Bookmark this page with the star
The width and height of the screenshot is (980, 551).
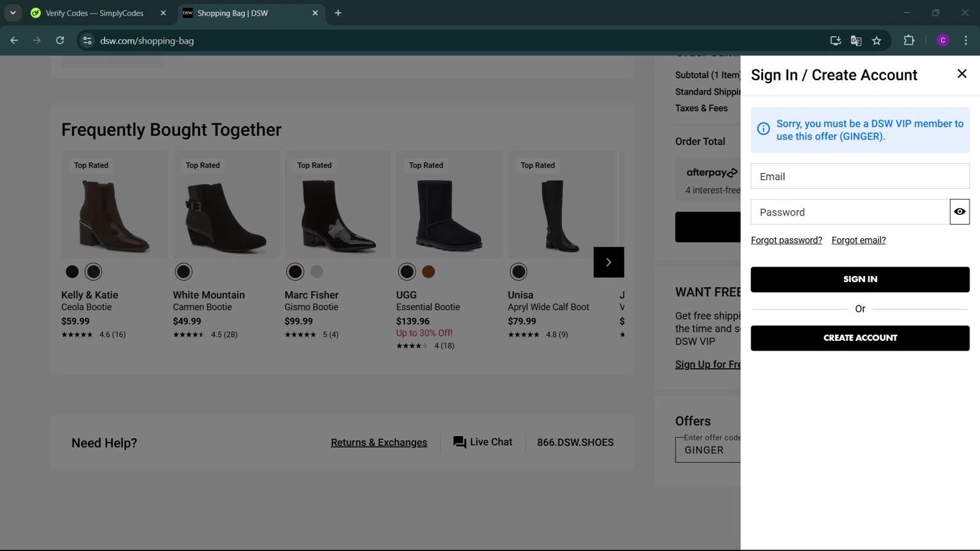click(877, 40)
